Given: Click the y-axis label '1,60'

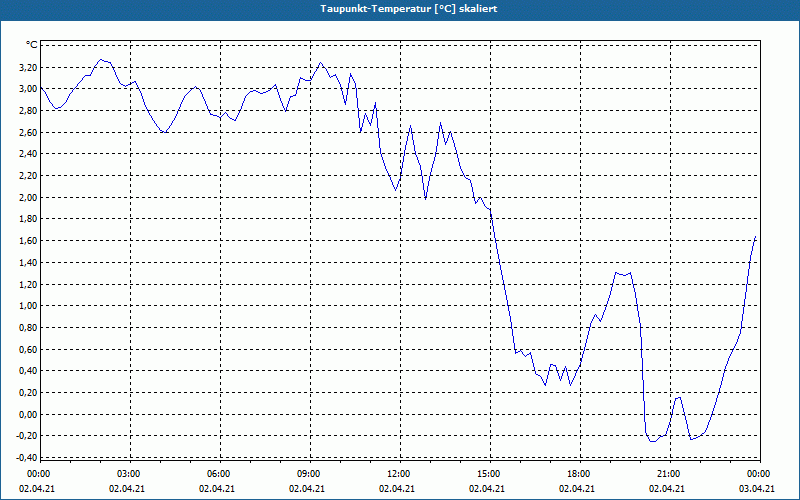Looking at the screenshot, I should pyautogui.click(x=29, y=241).
